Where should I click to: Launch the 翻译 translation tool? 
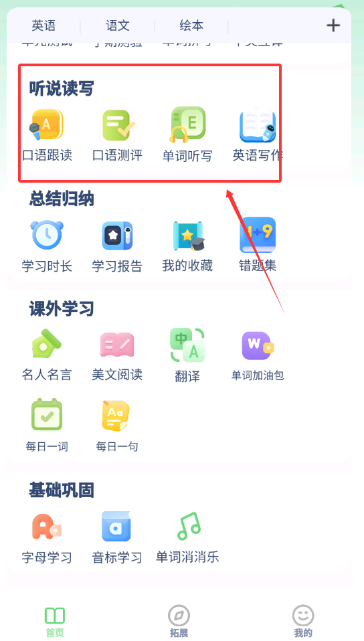[x=187, y=345]
